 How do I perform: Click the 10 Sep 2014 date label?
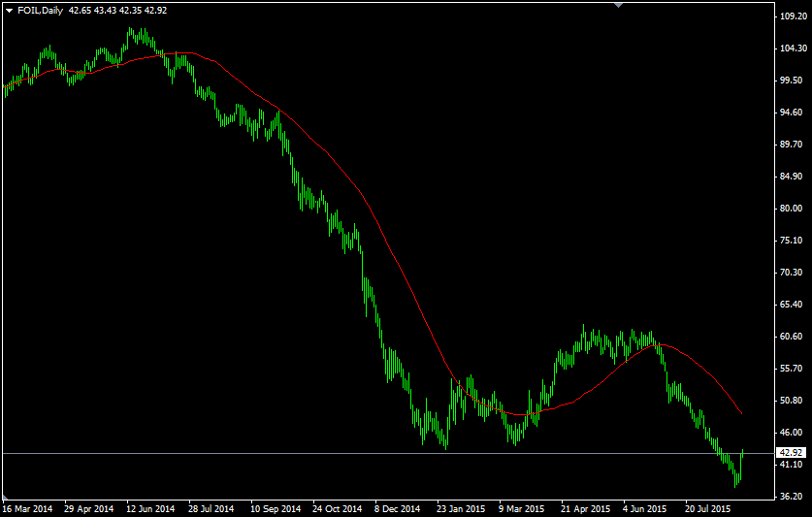tap(276, 508)
